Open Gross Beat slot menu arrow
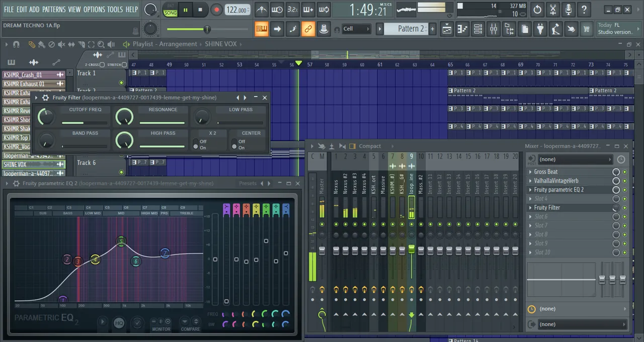 coord(530,172)
